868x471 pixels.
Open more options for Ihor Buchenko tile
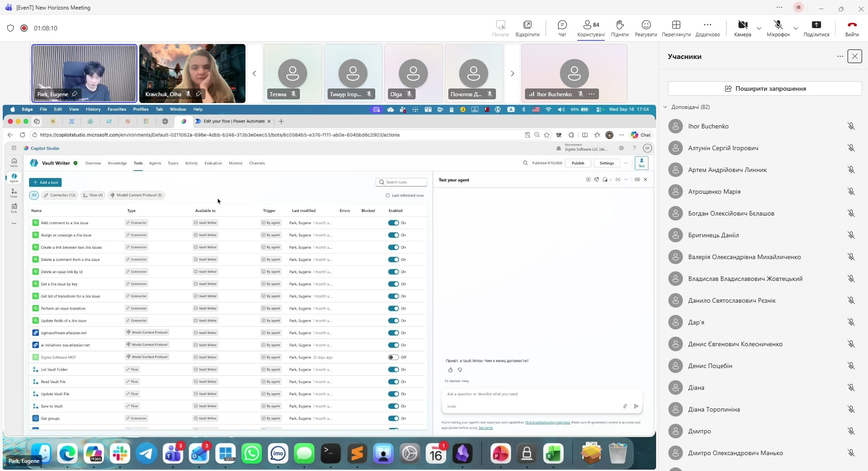click(592, 94)
